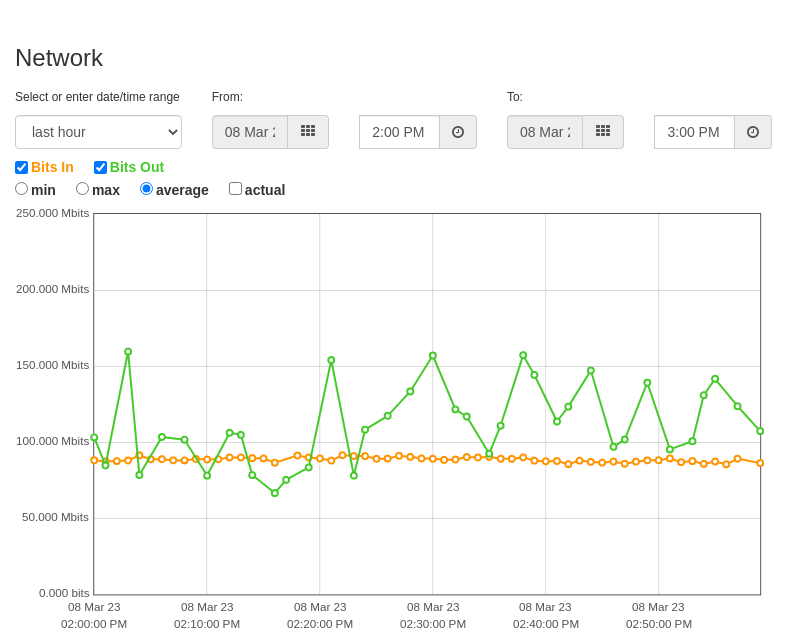Uncheck the Bits Out checkbox
This screenshot has height=634, width=787.
(x=100, y=167)
